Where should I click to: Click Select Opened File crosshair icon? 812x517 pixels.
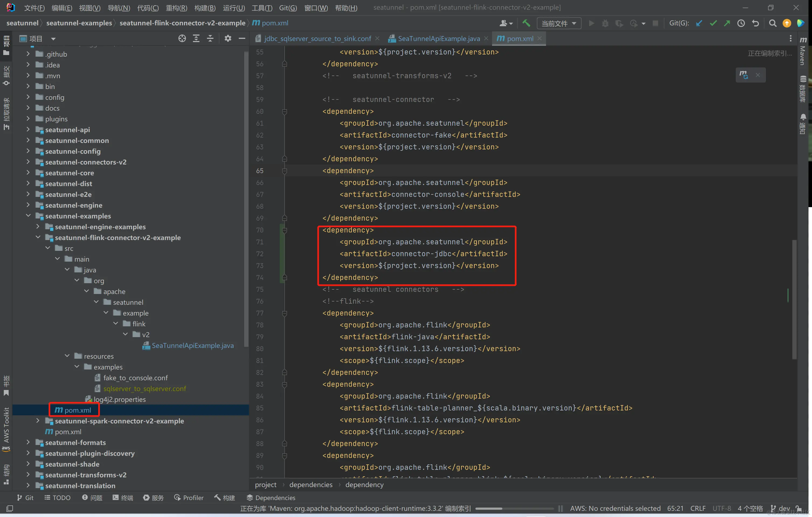[x=182, y=39]
